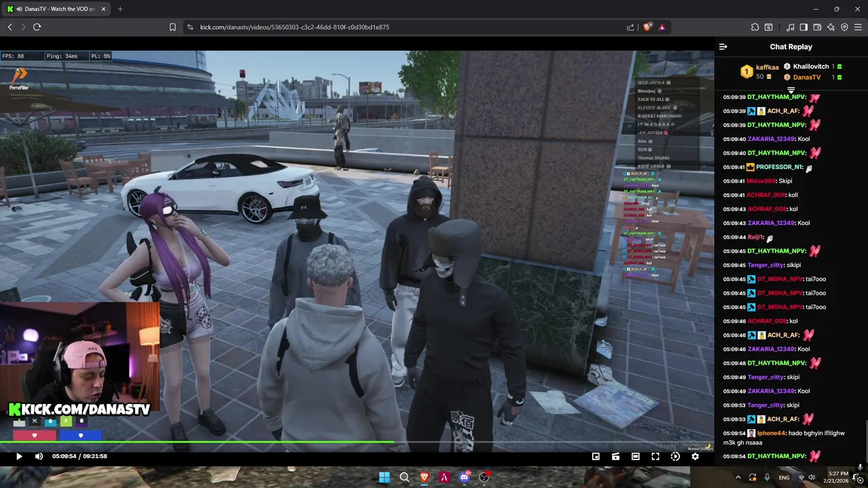Open the clip creation button
868x488 pixels.
[615, 456]
